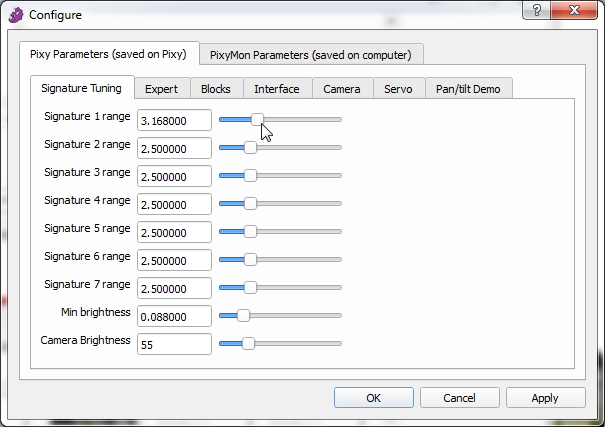Click the Camera Brightness value field
The image size is (605, 427).
point(174,344)
